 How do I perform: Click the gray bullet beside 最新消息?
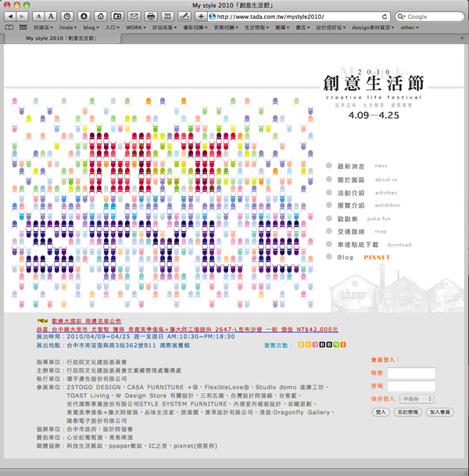click(x=329, y=166)
